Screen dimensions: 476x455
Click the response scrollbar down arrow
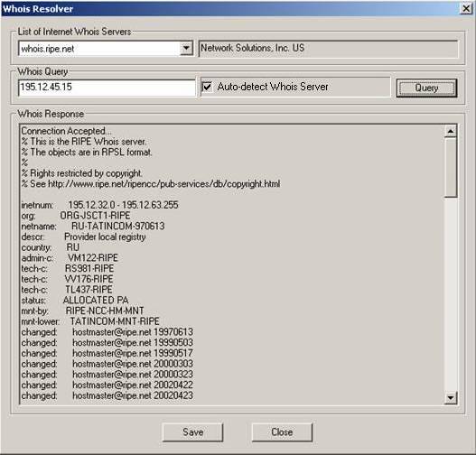click(x=451, y=397)
